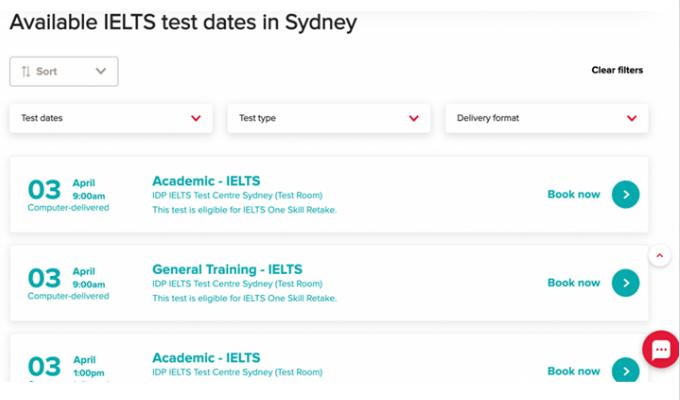The height and width of the screenshot is (400, 680).
Task: Click Clear filters link
Action: [617, 70]
